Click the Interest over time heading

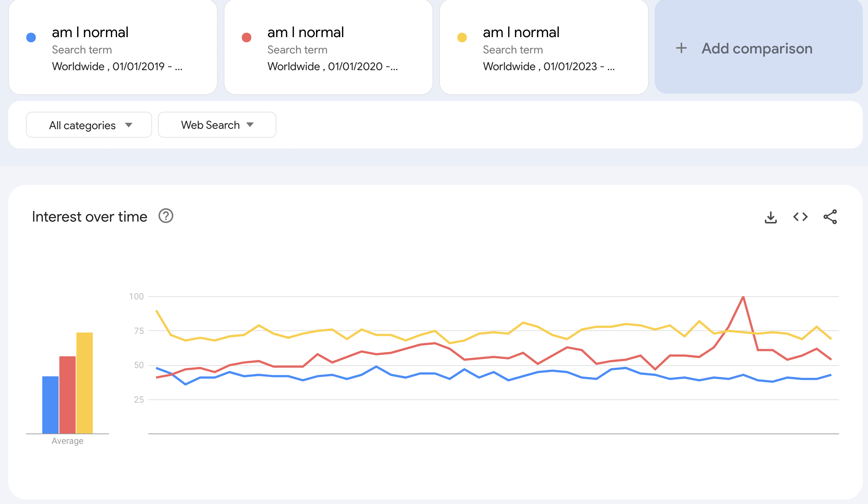[89, 217]
